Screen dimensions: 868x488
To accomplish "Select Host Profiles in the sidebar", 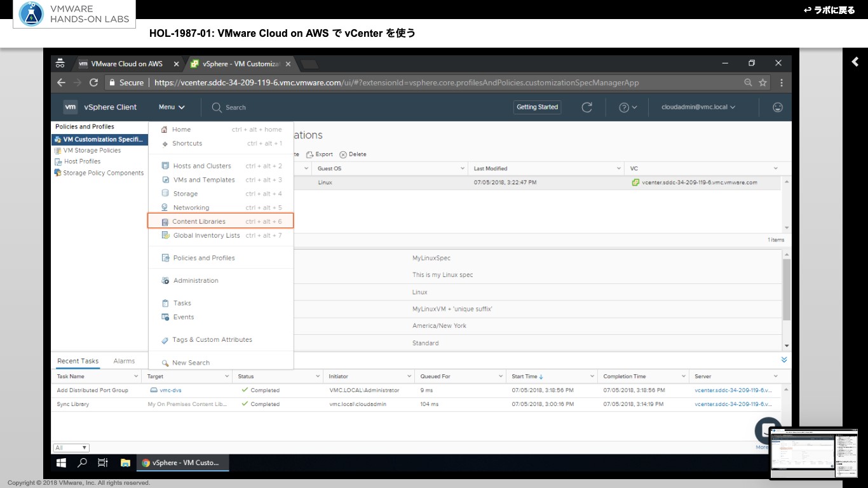I will coord(82,161).
